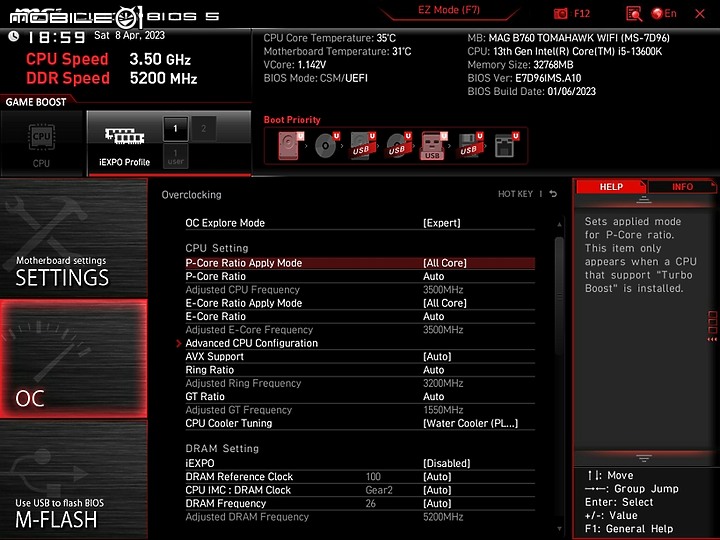Click the Adjusted DRAM Frequency 5200MHz value

point(443,517)
